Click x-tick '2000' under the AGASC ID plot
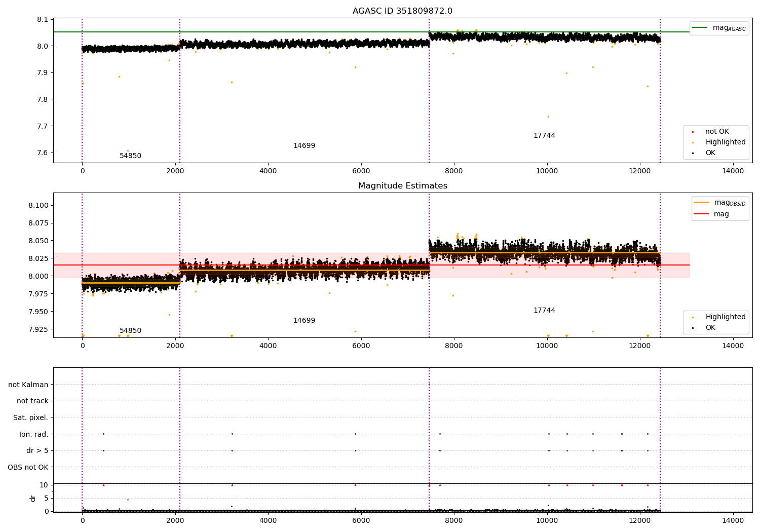This screenshot has height=532, width=760. 175,171
